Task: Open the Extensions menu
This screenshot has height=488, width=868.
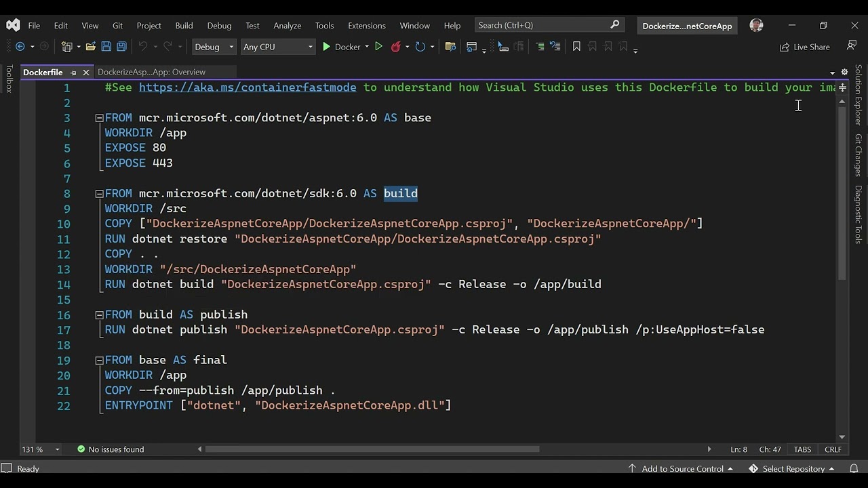Action: coord(366,25)
